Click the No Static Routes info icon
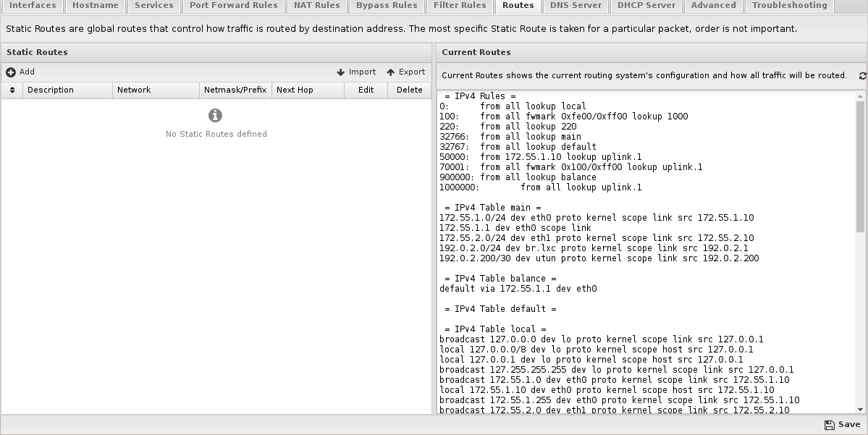 click(x=215, y=115)
